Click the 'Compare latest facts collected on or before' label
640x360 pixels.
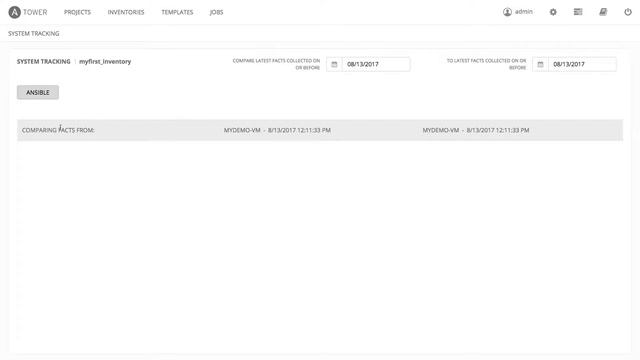276,64
